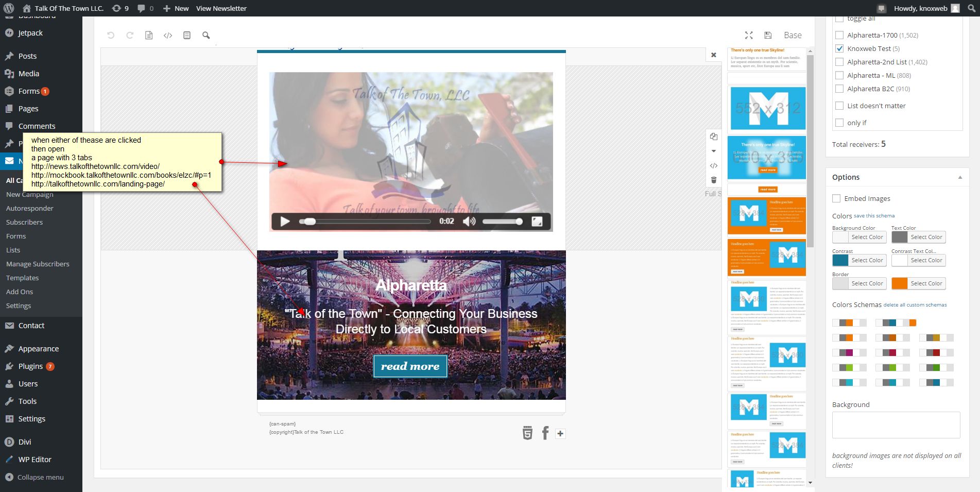Open the code view icon in top editor toolbar
This screenshot has width=980, height=492.
tap(168, 35)
